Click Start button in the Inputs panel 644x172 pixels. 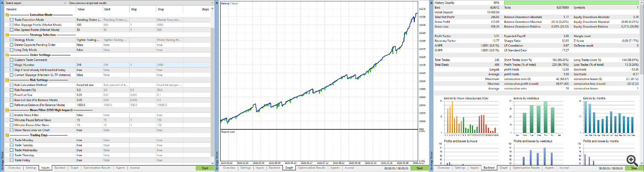pyautogui.click(x=204, y=168)
